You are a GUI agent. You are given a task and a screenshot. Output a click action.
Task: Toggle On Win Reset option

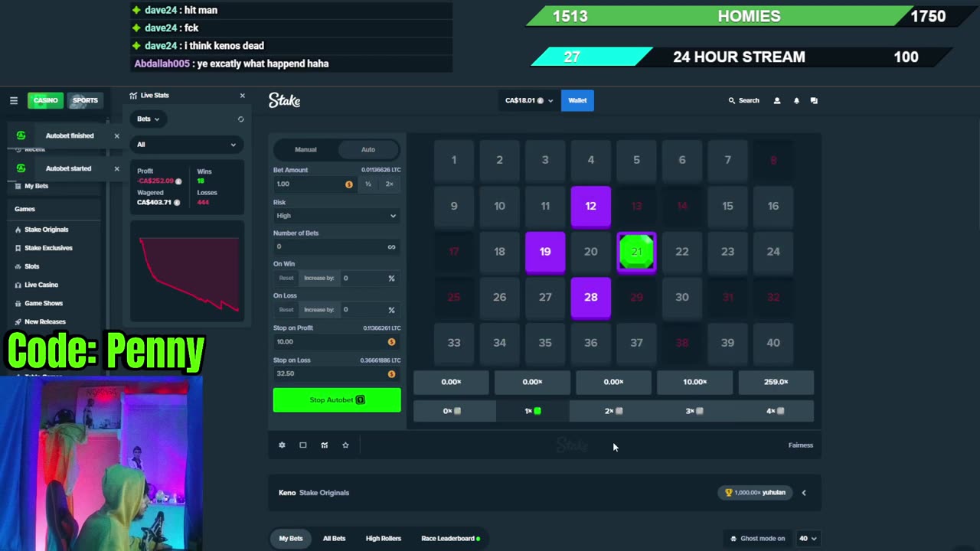(x=286, y=278)
